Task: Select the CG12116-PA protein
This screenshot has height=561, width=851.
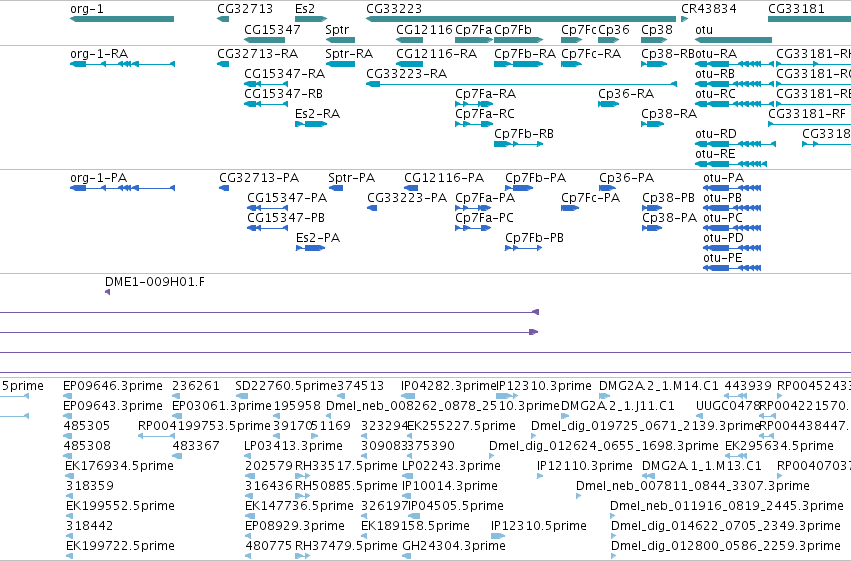Action: click(x=411, y=188)
